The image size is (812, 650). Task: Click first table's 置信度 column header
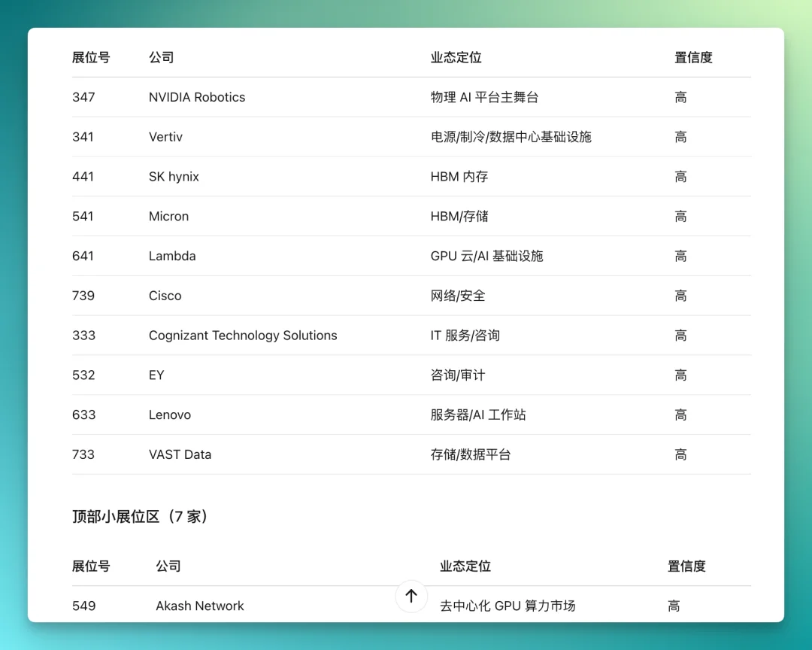click(x=693, y=57)
